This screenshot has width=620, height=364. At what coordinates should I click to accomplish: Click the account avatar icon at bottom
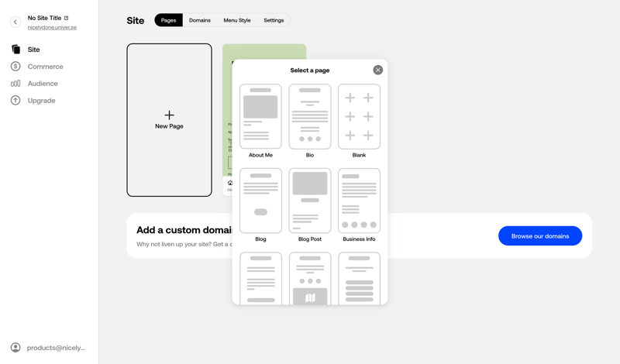coord(15,348)
